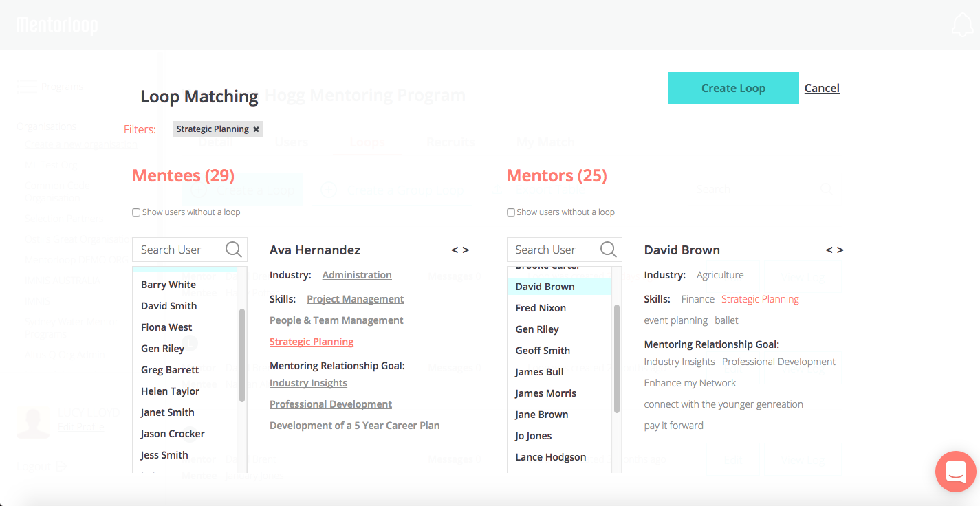Show previous mentee with left arrow

455,250
